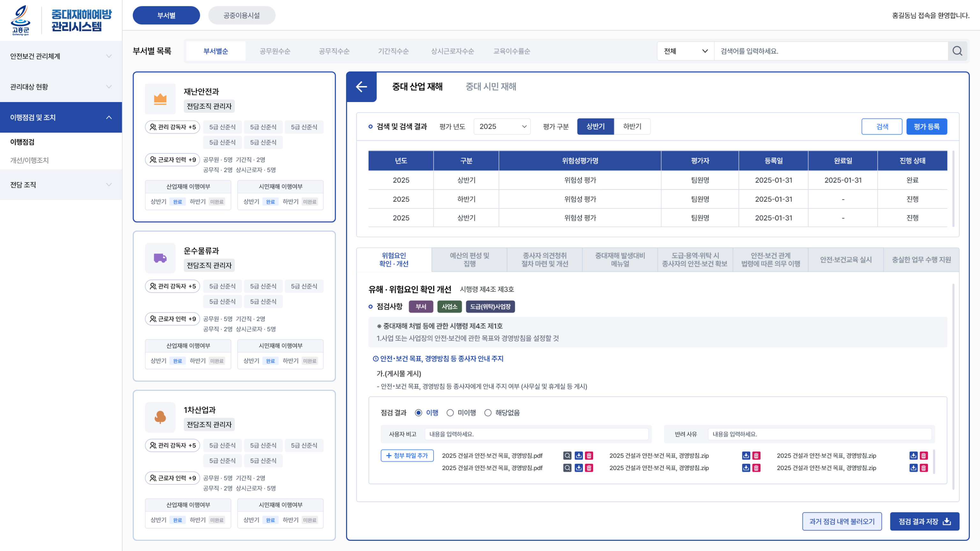Delete the last-row rightmost zip file
The width and height of the screenshot is (980, 551).
tap(924, 468)
